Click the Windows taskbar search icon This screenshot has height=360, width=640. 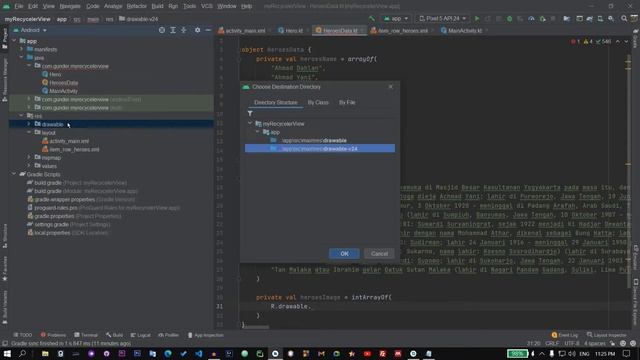pyautogui.click(x=22, y=353)
